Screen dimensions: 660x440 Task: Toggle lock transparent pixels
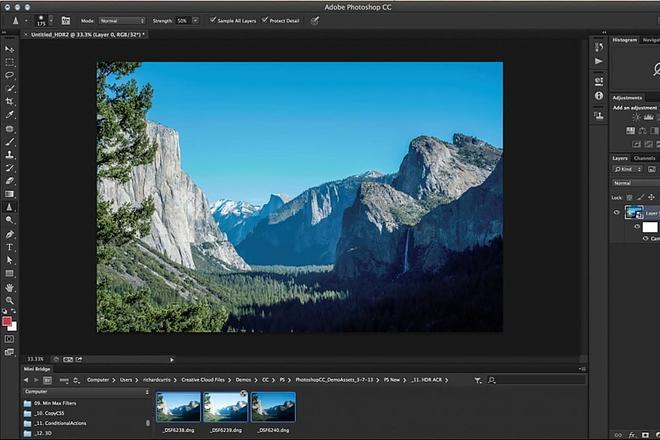click(x=629, y=197)
